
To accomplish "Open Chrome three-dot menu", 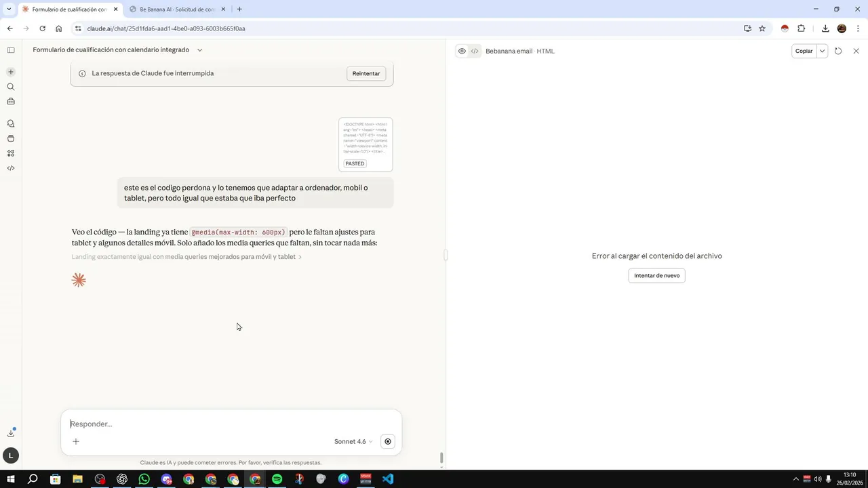I will (858, 28).
